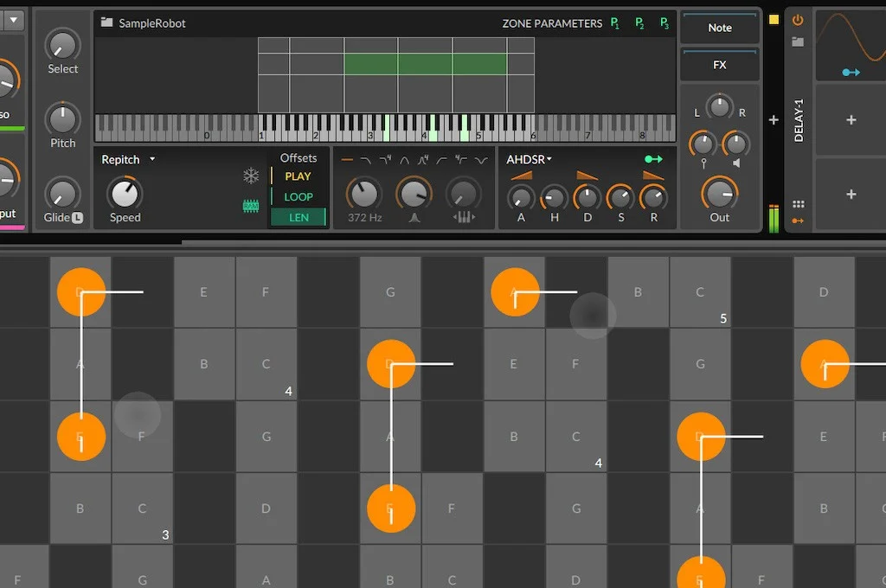The width and height of the screenshot is (886, 588).
Task: Click the green envelope modulation arrow
Action: coord(653,159)
